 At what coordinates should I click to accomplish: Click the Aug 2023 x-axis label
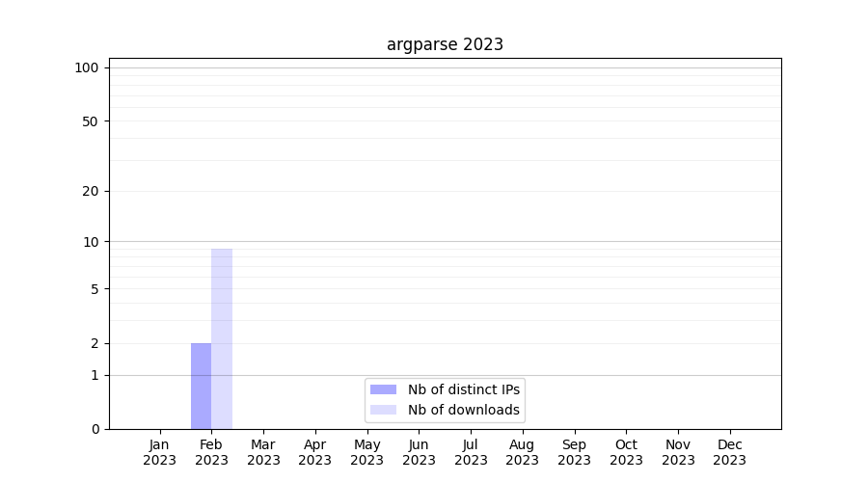(523, 452)
